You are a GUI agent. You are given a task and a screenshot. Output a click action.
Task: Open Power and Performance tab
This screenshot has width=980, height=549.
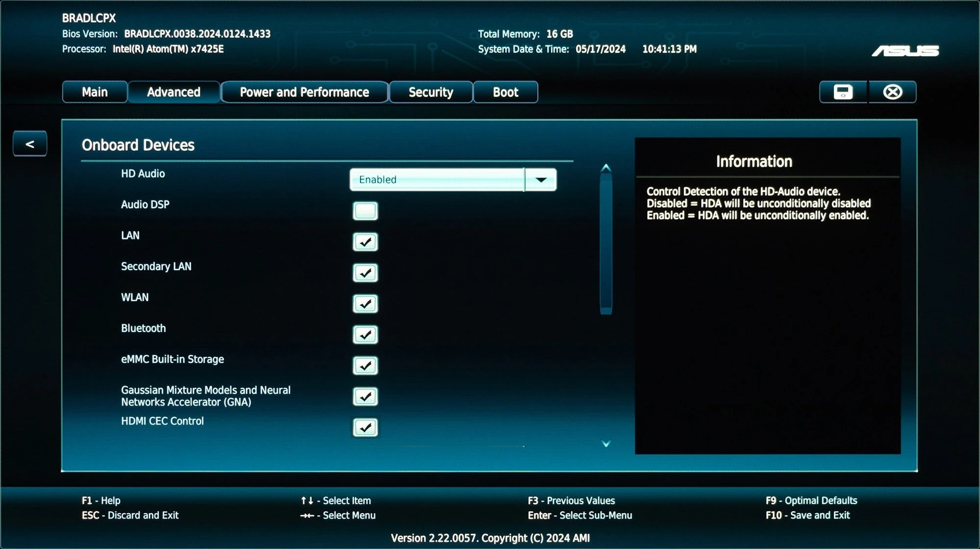305,92
